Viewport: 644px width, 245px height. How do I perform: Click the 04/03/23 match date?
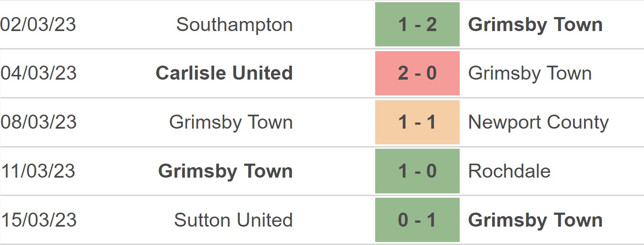point(38,73)
